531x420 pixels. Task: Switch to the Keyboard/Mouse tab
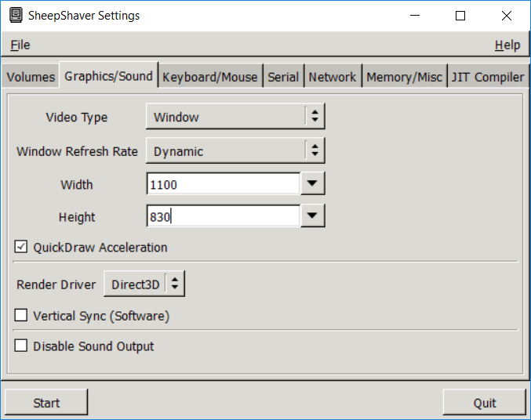point(209,77)
